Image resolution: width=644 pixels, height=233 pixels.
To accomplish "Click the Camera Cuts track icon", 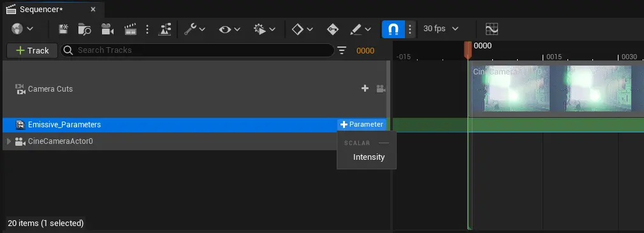I will point(20,89).
